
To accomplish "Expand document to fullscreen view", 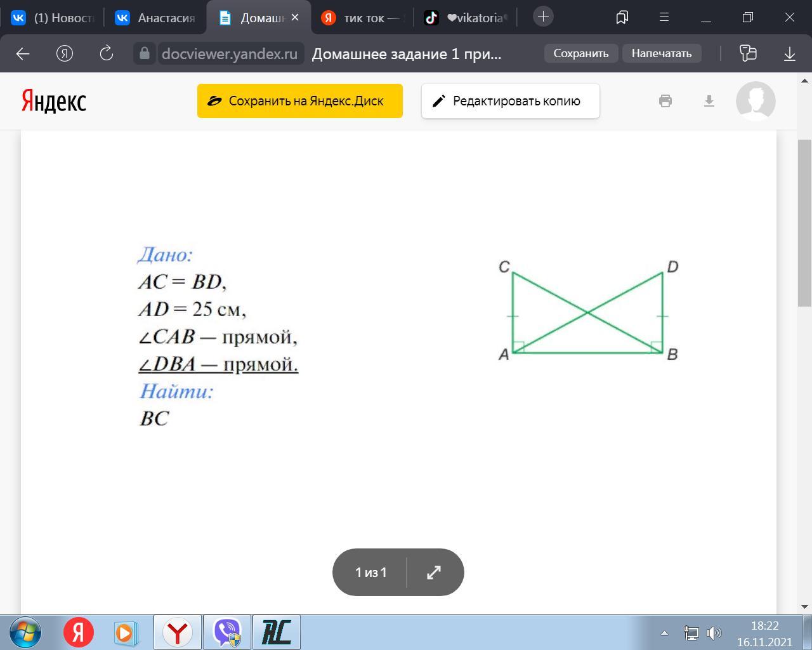I will 434,573.
